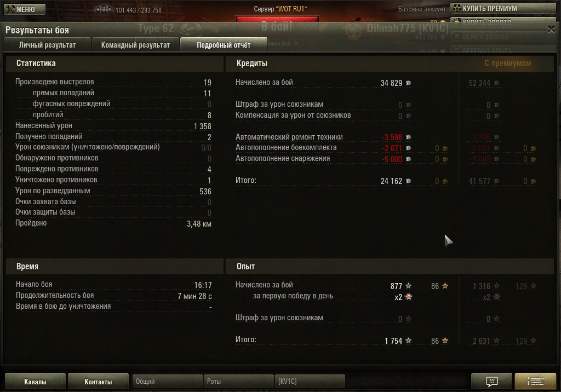Image resolution: width=561 pixels, height=392 pixels.
Task: Open the [KV1C] clan chat tab
Action: (310, 381)
